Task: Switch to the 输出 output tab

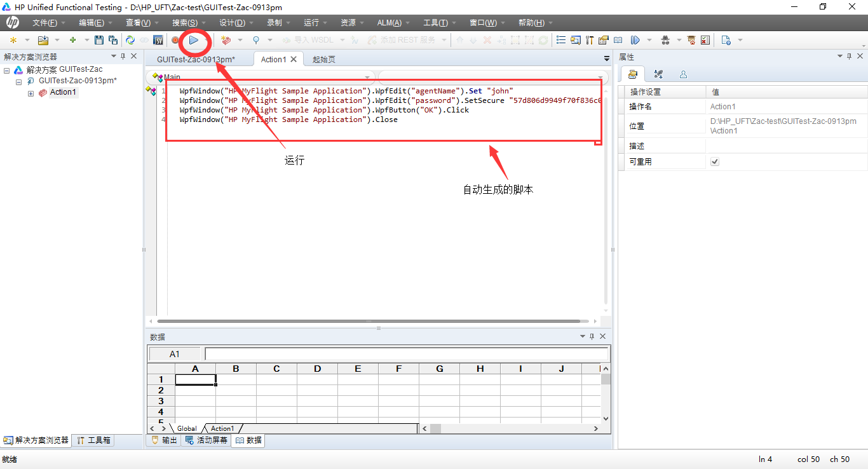Action: point(164,440)
